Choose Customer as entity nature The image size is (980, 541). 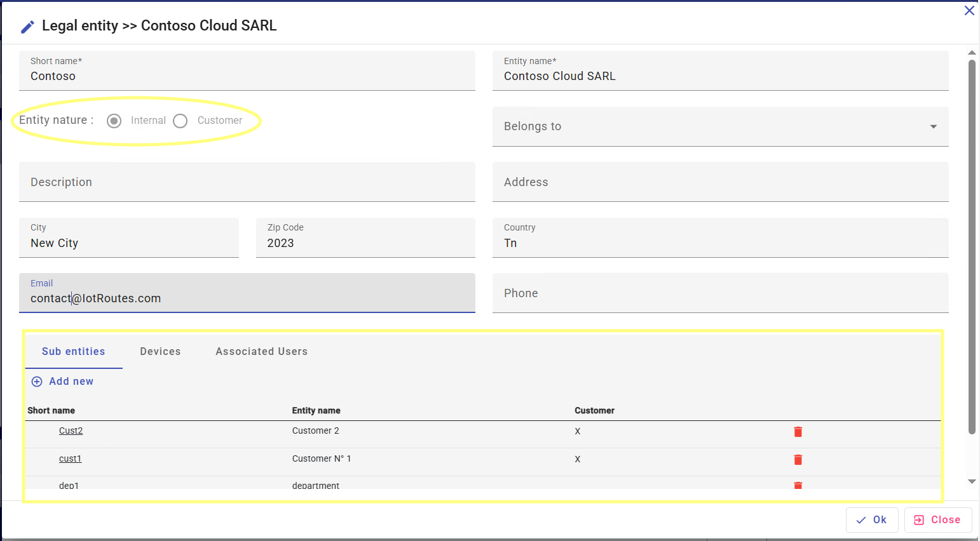coord(180,121)
